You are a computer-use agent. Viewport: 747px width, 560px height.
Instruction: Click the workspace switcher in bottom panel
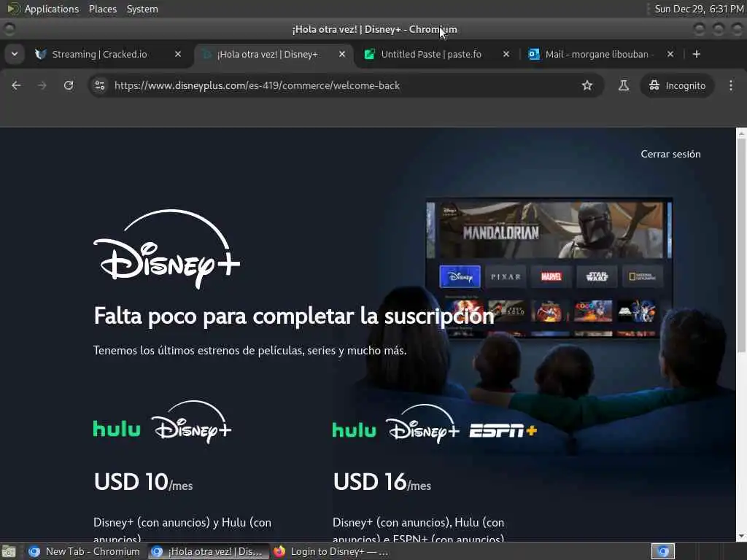tap(662, 551)
